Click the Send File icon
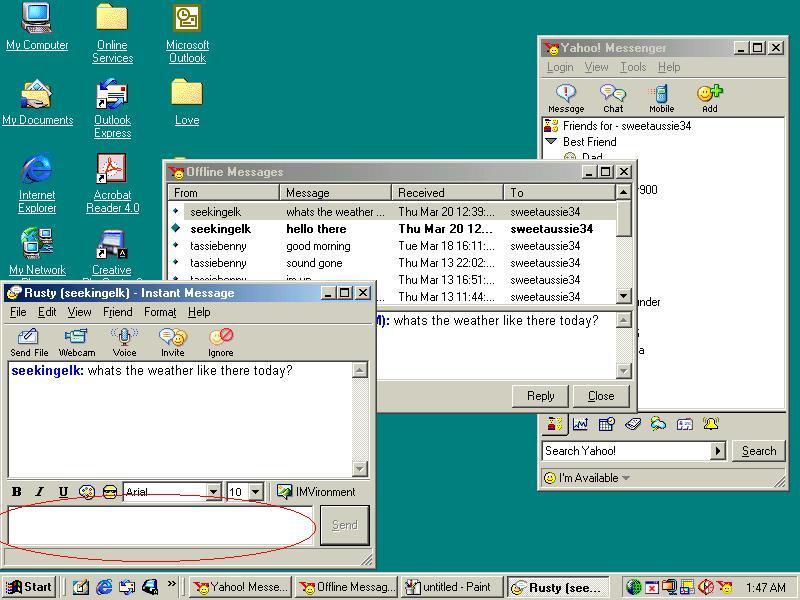The image size is (800, 600). click(28, 340)
